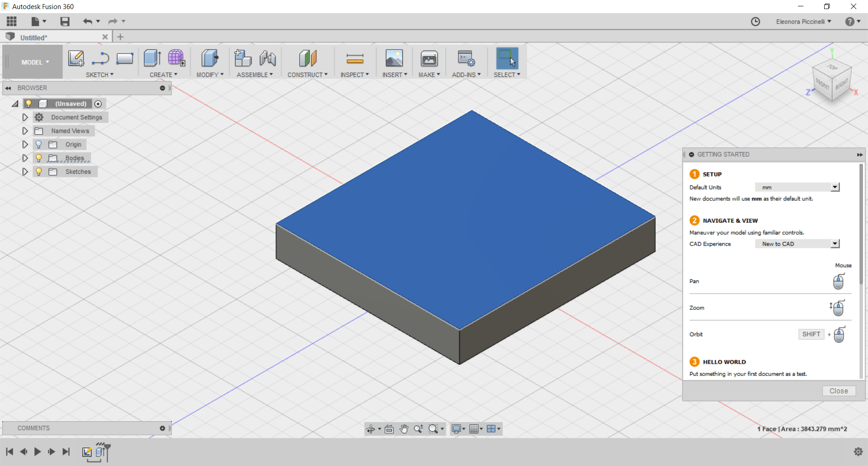Expand the Sketches tree node
Screen dimensions: 868x466
[x=25, y=171]
